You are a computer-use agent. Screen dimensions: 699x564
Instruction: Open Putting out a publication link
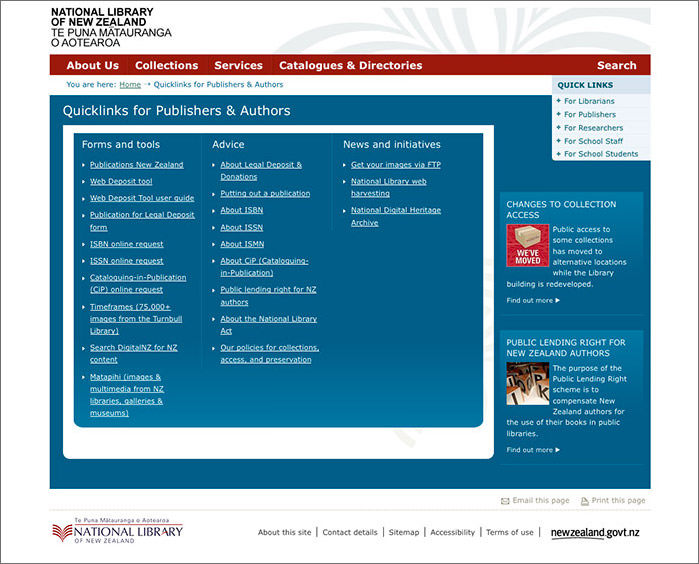click(265, 193)
